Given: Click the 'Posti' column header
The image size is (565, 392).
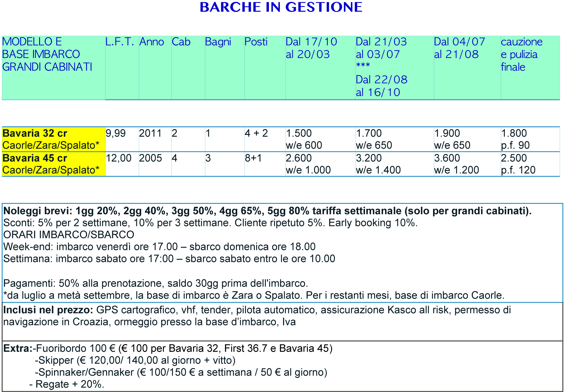Looking at the screenshot, I should click(256, 42).
